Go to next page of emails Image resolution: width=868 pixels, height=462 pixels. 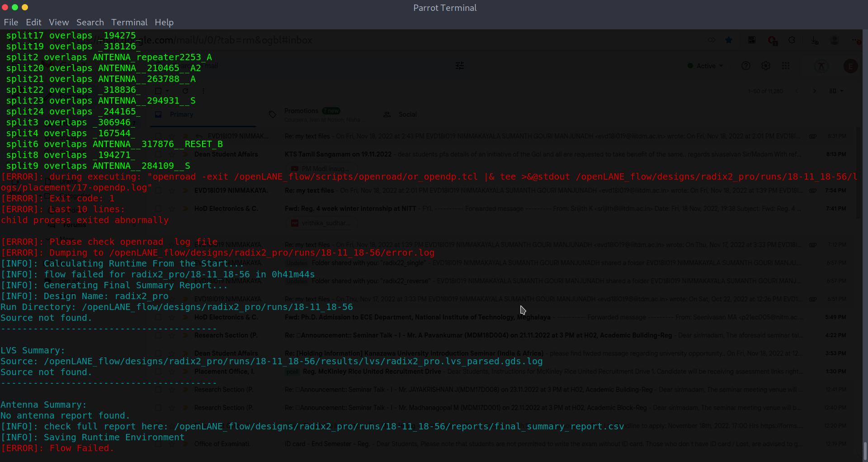point(815,91)
